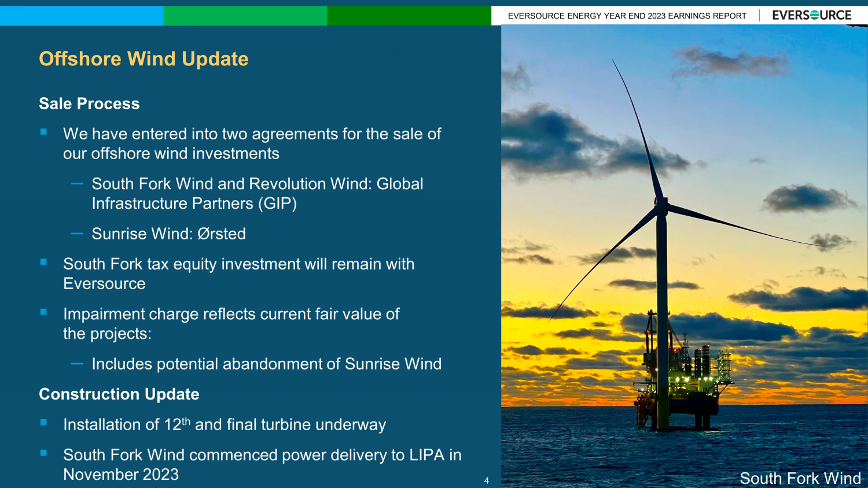This screenshot has width=868, height=488.
Task: Click the dark green header color bar
Action: 409,16
